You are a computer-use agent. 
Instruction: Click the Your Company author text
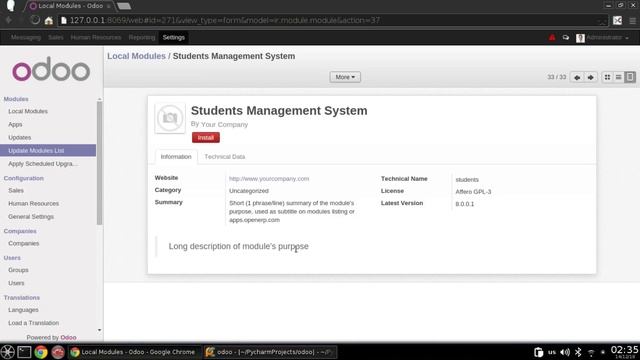(x=224, y=124)
